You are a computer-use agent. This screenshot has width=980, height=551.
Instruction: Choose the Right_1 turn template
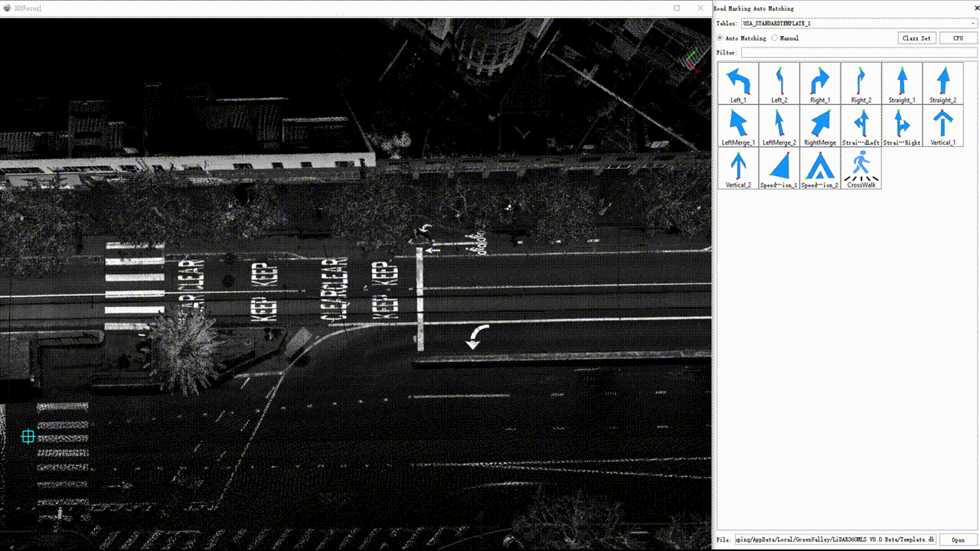click(x=820, y=83)
